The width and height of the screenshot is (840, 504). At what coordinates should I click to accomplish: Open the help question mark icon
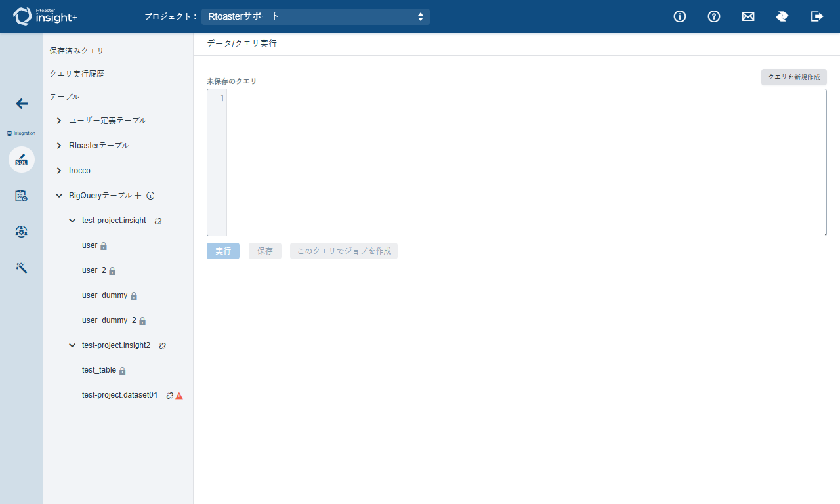point(714,16)
